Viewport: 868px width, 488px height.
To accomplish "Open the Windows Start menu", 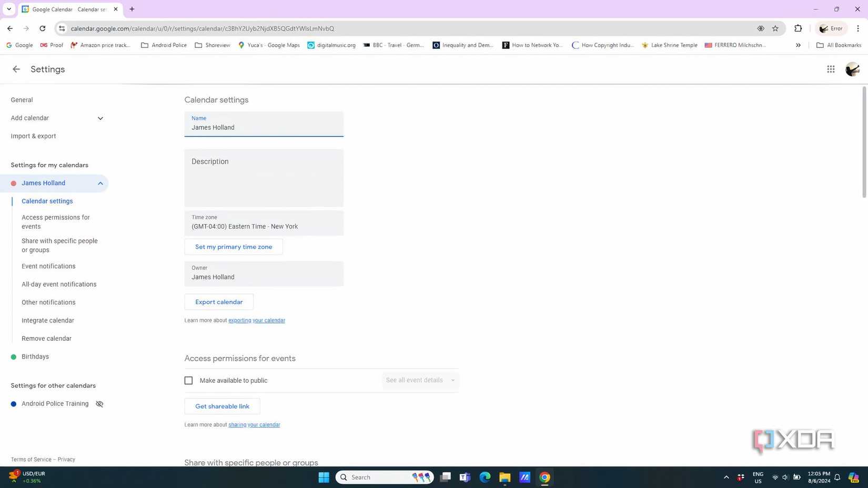I will pos(324,477).
